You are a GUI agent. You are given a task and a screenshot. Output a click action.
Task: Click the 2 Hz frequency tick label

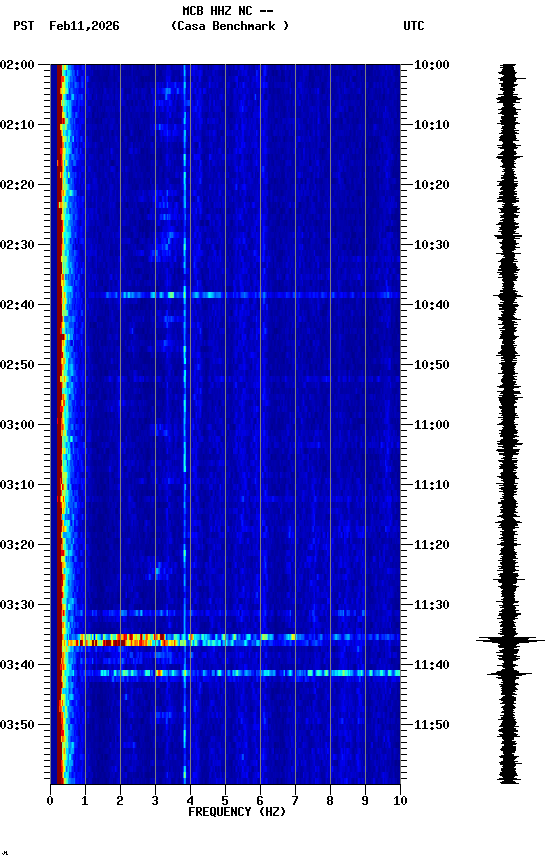click(x=120, y=801)
